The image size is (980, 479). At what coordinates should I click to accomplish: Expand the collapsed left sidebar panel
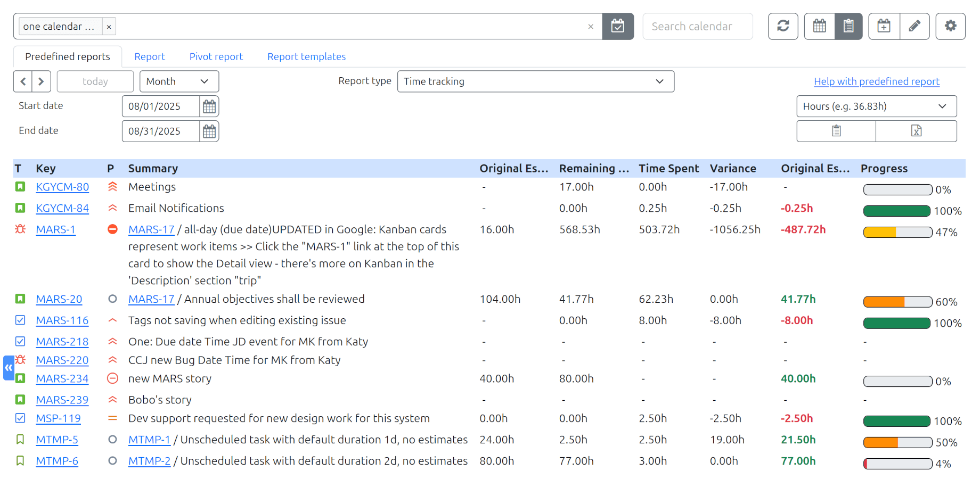(9, 368)
